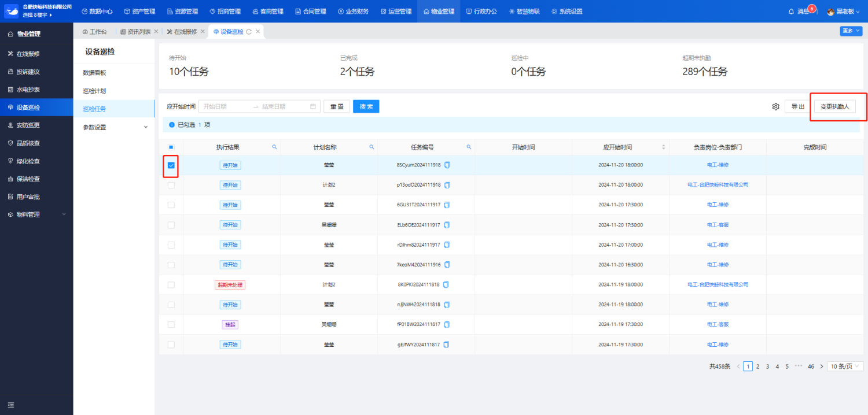Click the 搜索 button
This screenshot has height=415, width=868.
tap(366, 106)
